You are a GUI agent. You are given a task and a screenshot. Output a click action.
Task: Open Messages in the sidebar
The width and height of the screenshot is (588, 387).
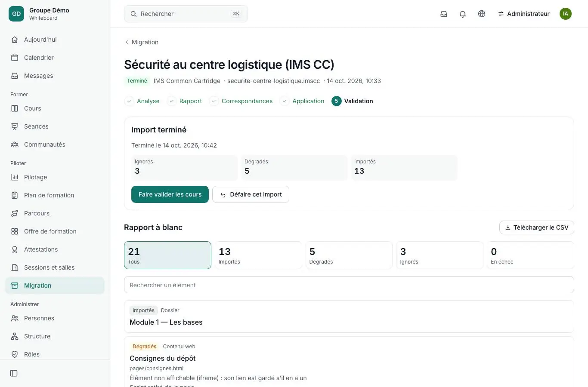55,76
